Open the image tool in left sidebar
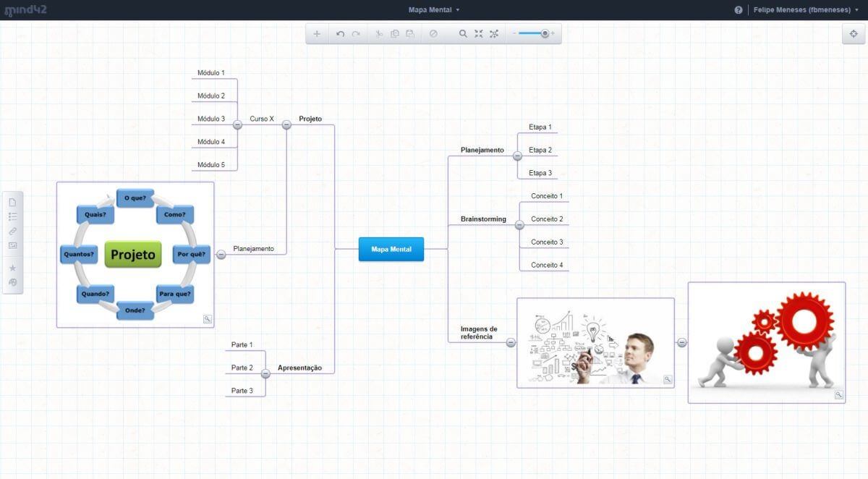 pos(12,246)
